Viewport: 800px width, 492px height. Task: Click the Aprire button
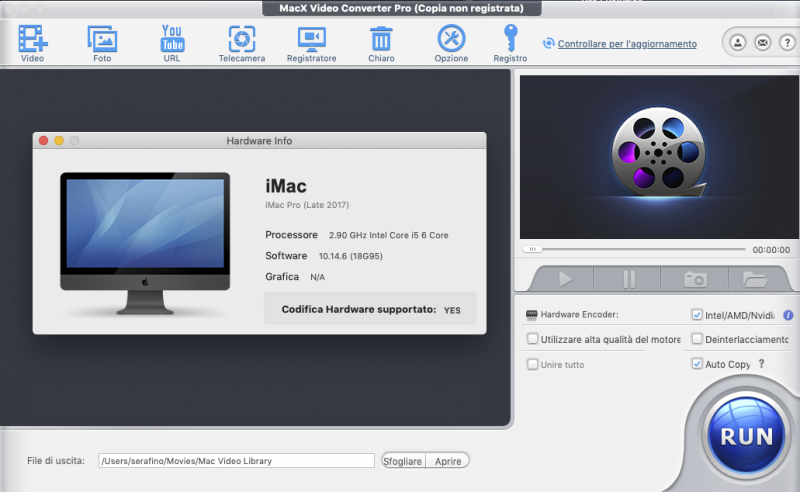point(448,461)
